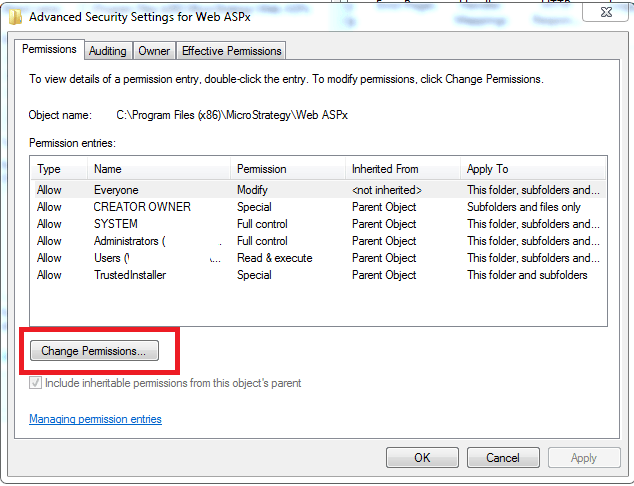This screenshot has width=634, height=486.
Task: Toggle Include inheritable permissions checkbox
Action: coord(36,383)
